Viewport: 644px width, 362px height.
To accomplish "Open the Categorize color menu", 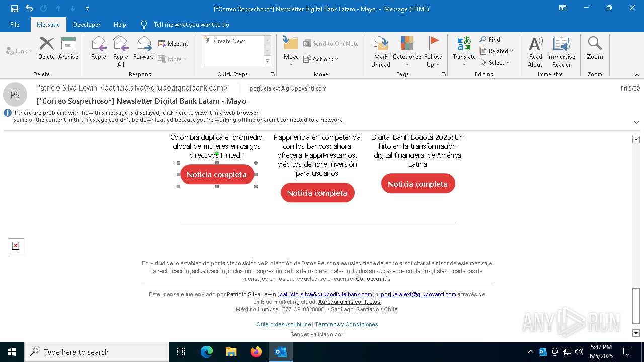I will (x=407, y=52).
